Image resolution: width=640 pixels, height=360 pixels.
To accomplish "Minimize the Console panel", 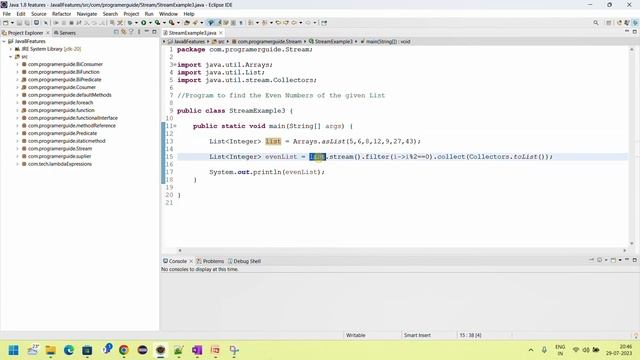I will 627,260.
